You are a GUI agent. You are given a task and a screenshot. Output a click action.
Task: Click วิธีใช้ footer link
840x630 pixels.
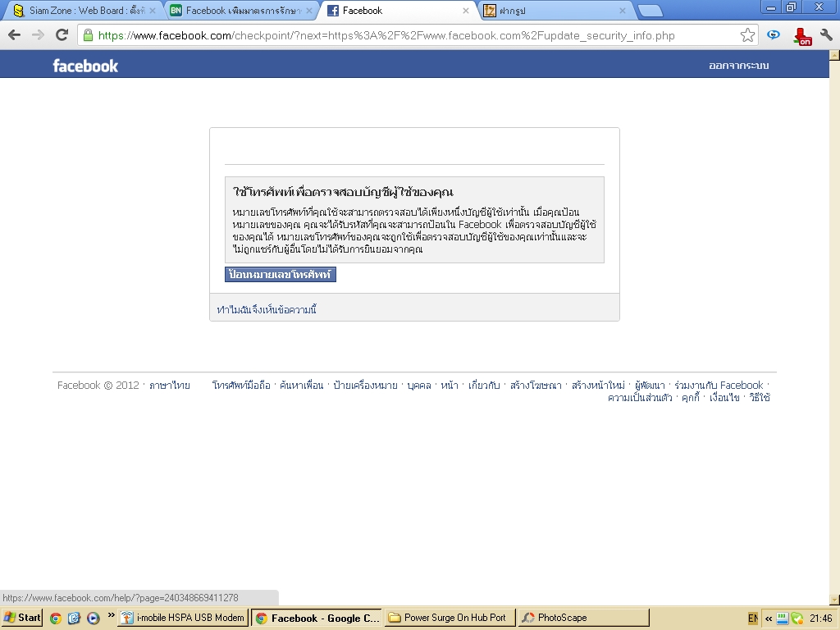point(760,398)
